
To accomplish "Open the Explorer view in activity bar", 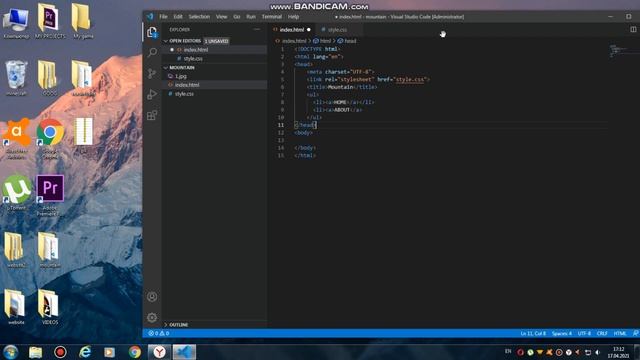I will [152, 32].
